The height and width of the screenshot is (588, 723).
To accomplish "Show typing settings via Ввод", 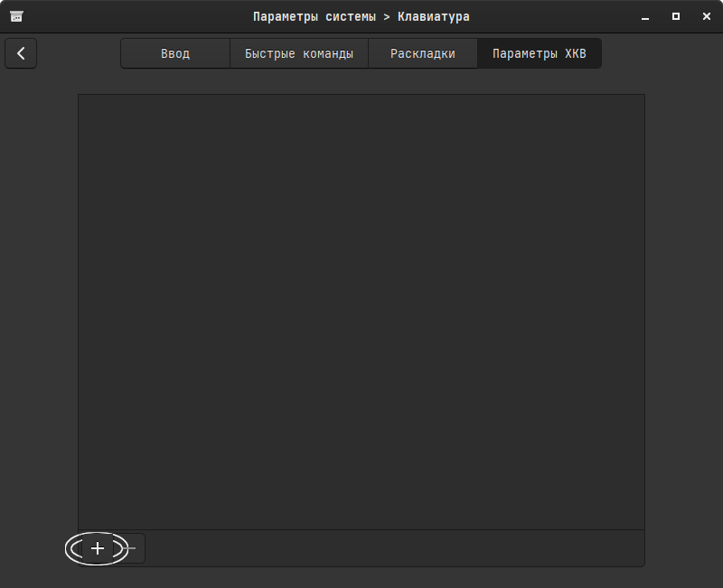I will click(x=175, y=53).
